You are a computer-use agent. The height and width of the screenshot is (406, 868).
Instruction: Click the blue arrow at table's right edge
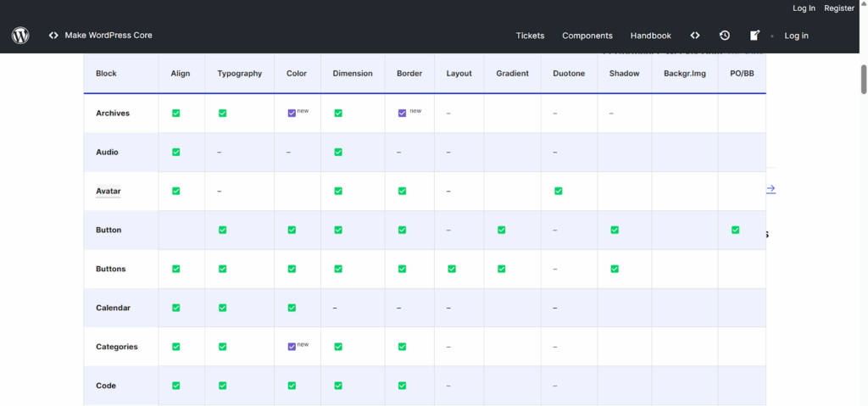771,189
